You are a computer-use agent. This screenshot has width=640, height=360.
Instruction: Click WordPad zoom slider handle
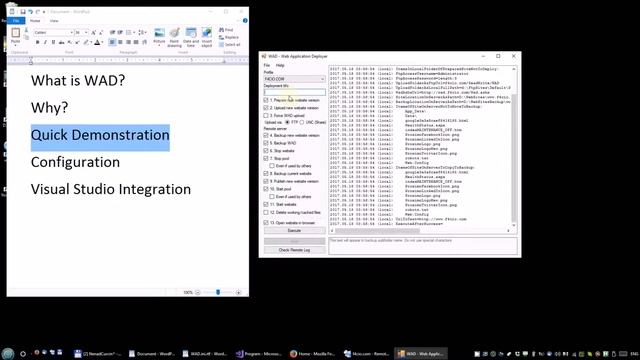218,292
